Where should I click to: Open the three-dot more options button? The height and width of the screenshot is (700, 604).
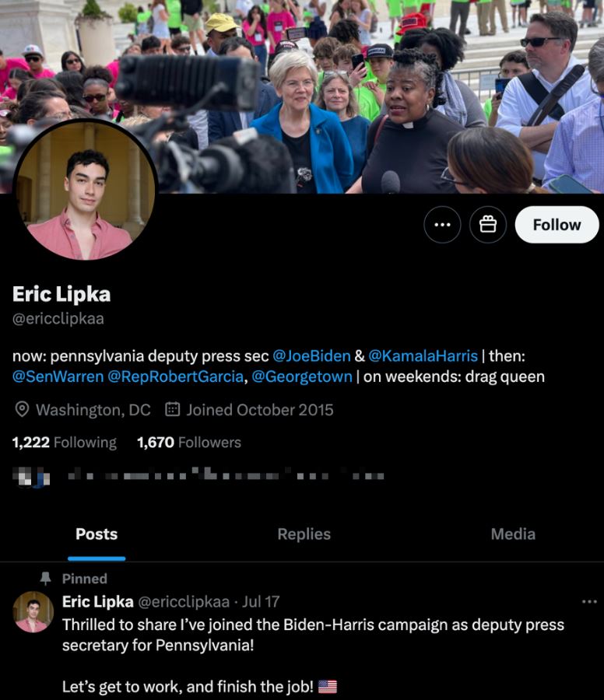(x=442, y=225)
